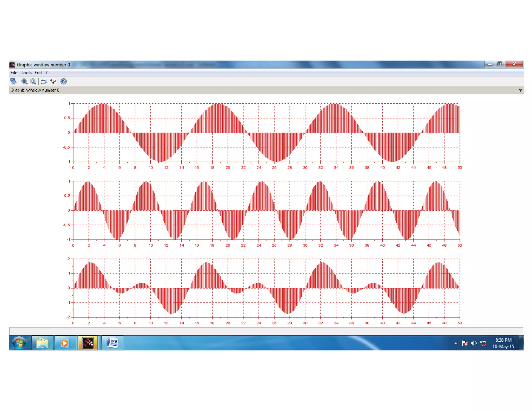The width and height of the screenshot is (532, 411).
Task: Restore down the Graphic window
Action: (x=500, y=64)
